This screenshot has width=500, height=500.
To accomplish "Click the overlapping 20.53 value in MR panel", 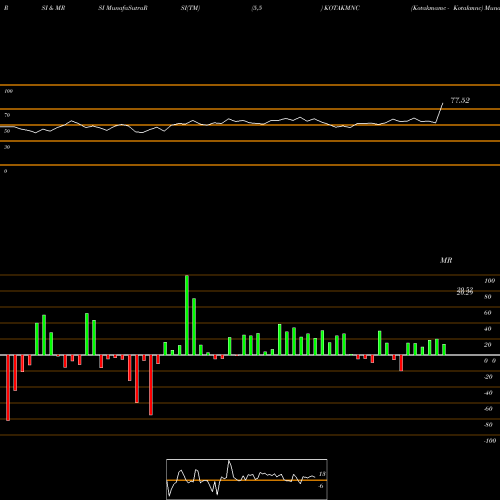I will [465, 291].
